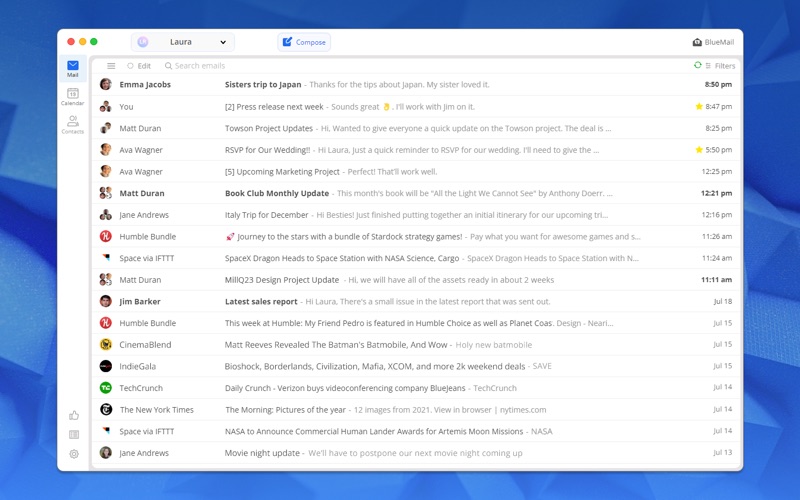800x500 pixels.
Task: Unstar the RSVP for Our Wedding email
Action: coord(699,149)
